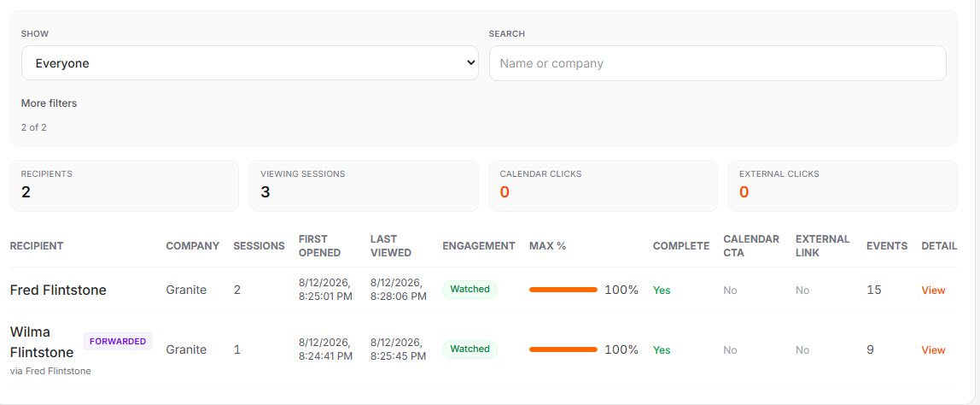Click the COMPLETE column header
Screen dimensions: 980x405
(x=681, y=246)
